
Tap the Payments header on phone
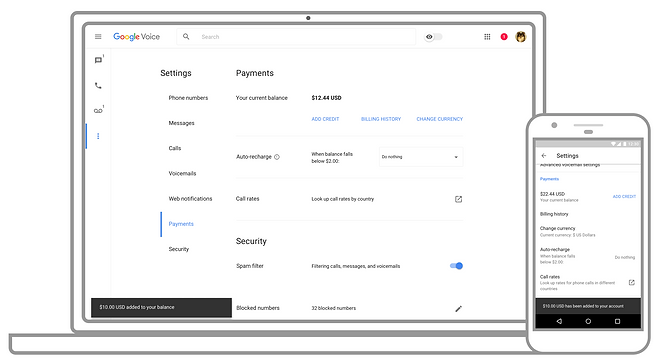pos(549,179)
